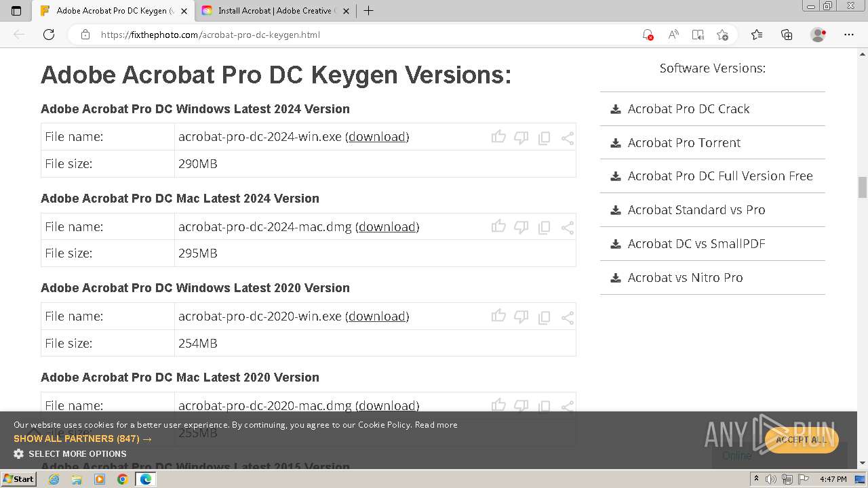Open Acrobat vs Nitro Pro link
The height and width of the screenshot is (488, 868).
pos(685,277)
